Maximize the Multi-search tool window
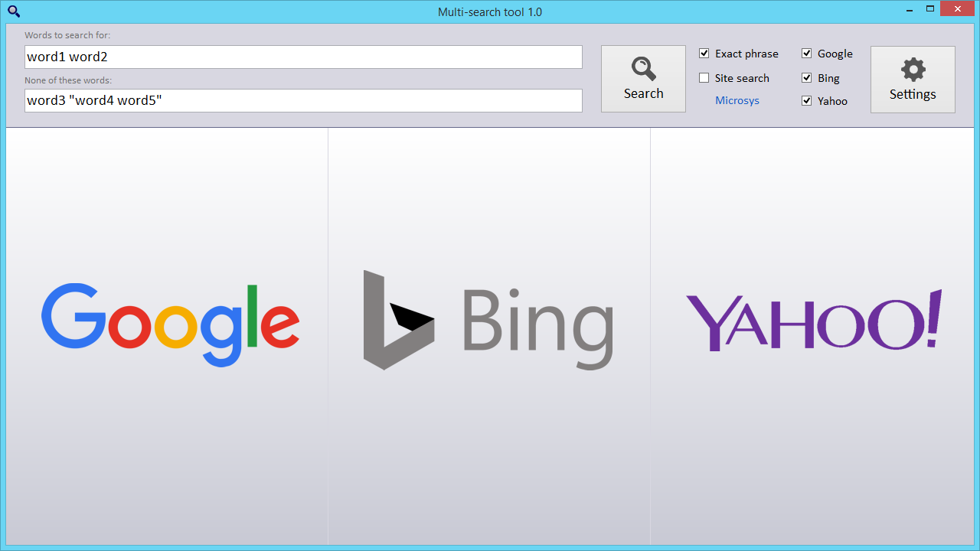Screen dimensions: 980x551 coord(930,9)
